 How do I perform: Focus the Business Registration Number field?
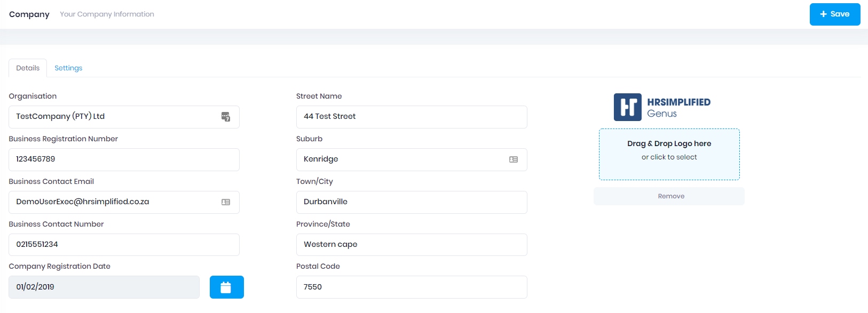click(x=124, y=159)
